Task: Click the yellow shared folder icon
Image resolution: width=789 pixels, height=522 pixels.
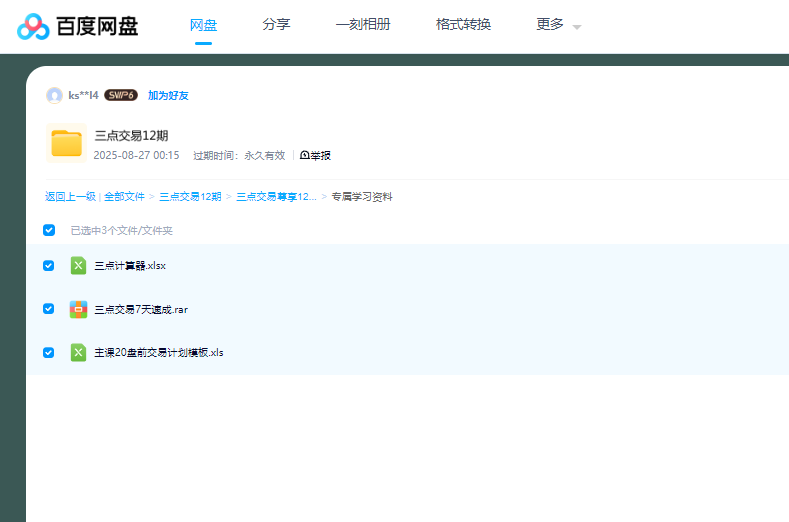Action: click(x=66, y=144)
